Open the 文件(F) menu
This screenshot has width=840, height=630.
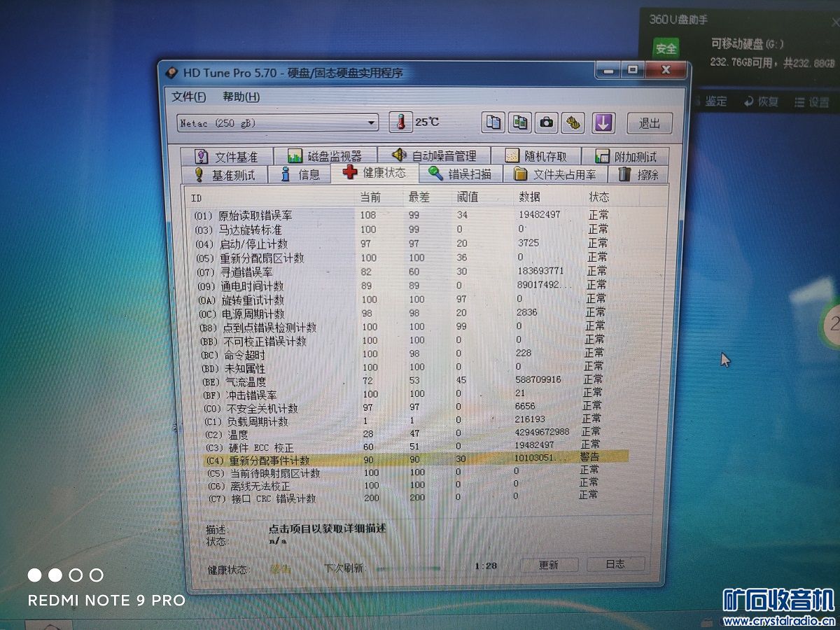[189, 97]
